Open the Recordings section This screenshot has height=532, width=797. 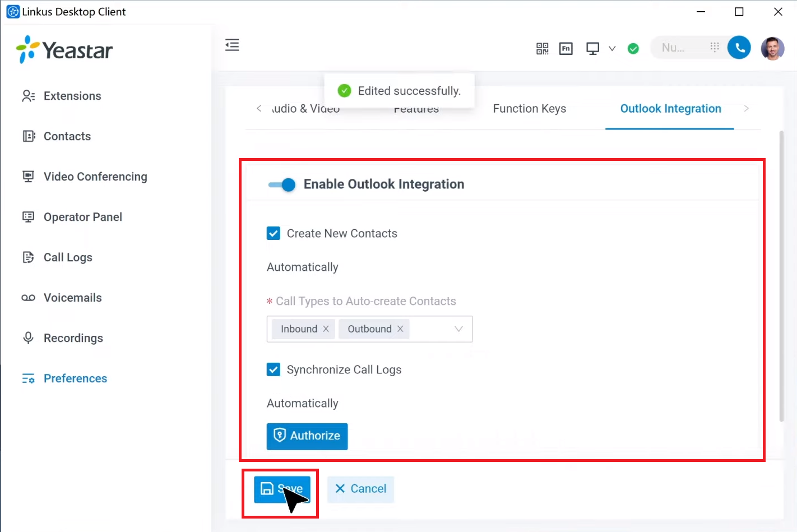pos(73,337)
